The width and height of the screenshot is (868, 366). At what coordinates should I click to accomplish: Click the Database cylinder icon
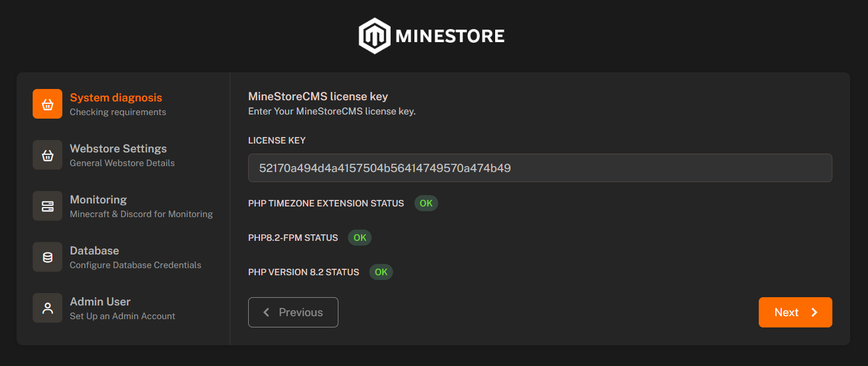(47, 257)
